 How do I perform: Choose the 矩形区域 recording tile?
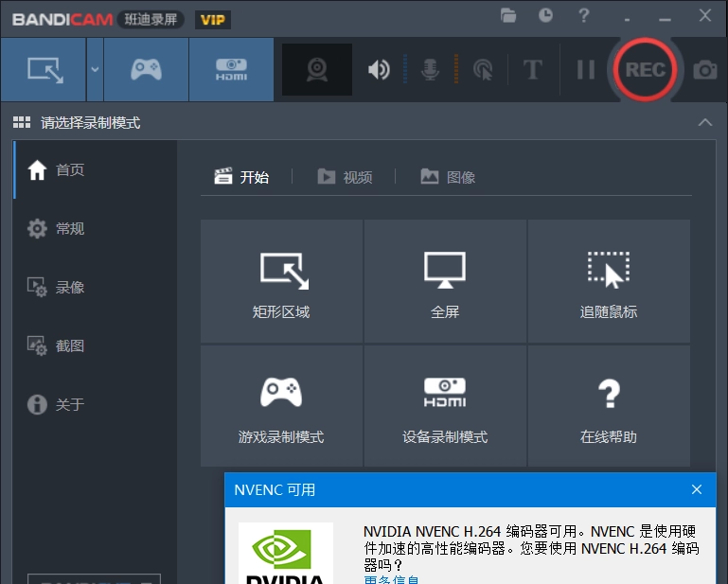point(281,281)
